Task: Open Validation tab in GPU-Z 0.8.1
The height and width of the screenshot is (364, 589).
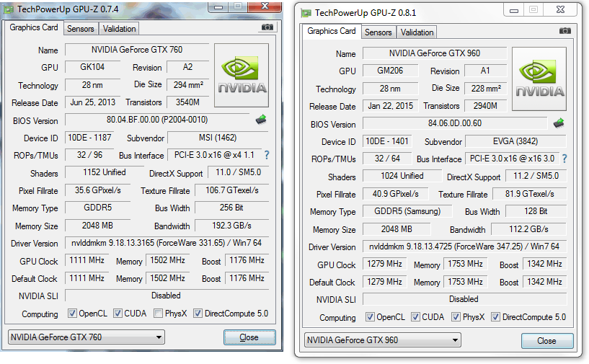Action: click(x=417, y=32)
